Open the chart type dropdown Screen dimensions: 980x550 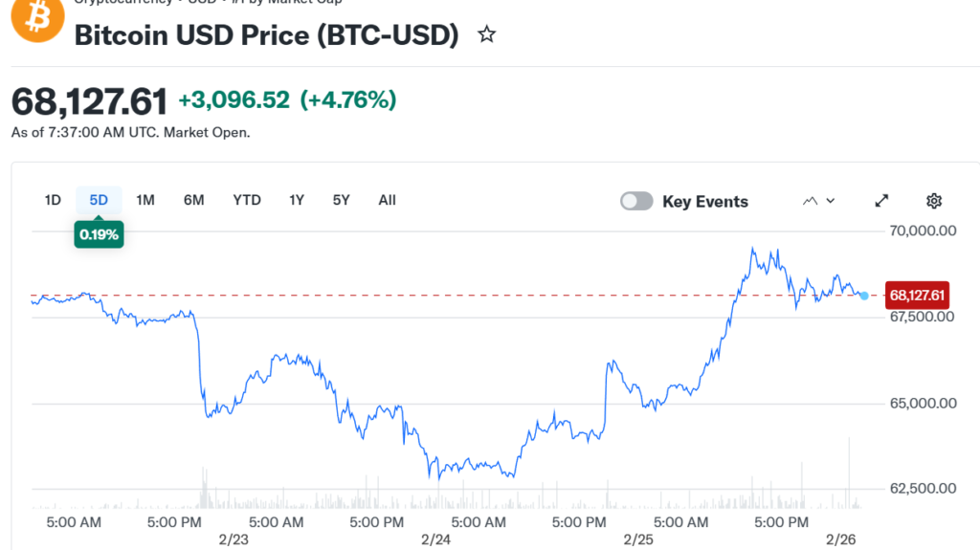[818, 201]
